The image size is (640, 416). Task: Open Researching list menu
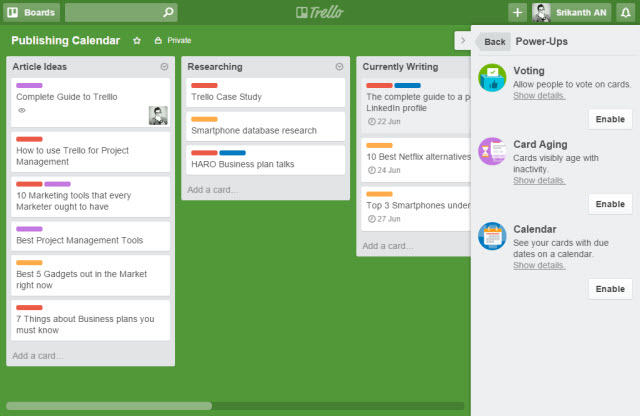(x=339, y=67)
